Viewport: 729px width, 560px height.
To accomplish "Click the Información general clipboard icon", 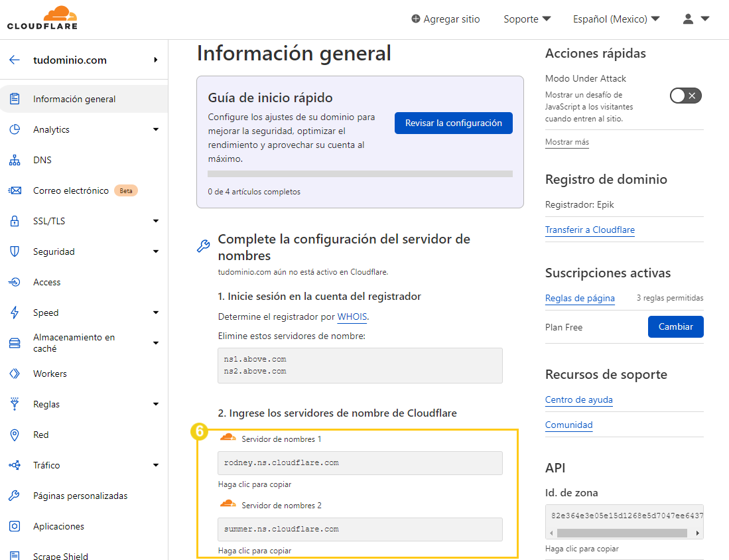I will [15, 99].
